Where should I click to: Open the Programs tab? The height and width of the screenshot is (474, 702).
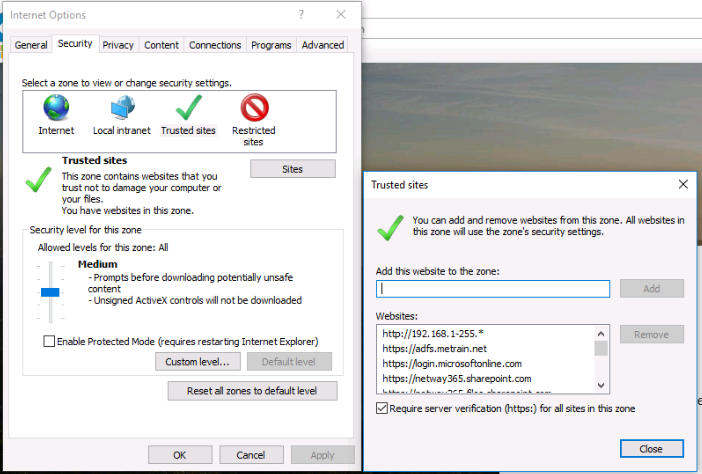271,45
